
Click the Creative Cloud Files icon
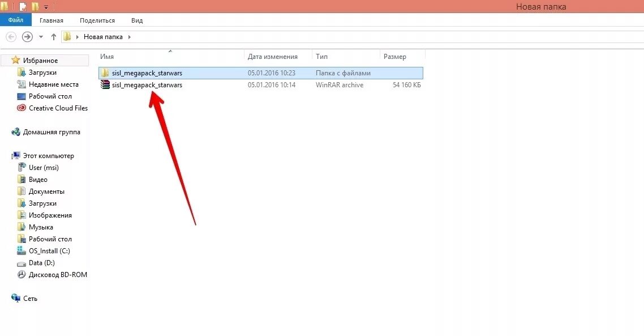tap(22, 108)
